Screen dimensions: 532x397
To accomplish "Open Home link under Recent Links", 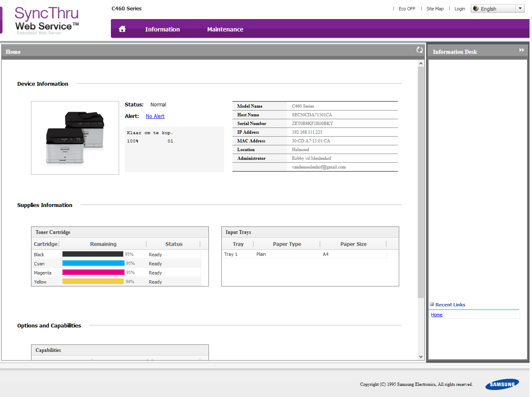I will coord(436,315).
